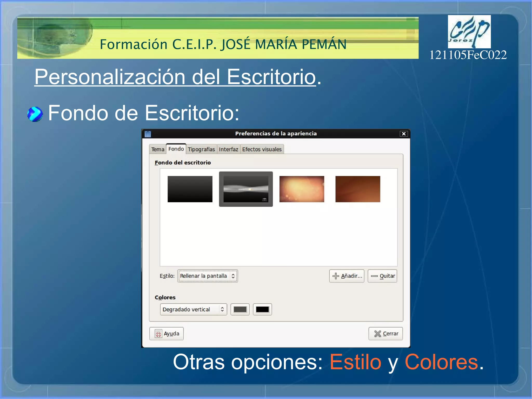Image resolution: width=532 pixels, height=399 pixels.
Task: Click the 121105FeC022 code text
Action: point(468,55)
